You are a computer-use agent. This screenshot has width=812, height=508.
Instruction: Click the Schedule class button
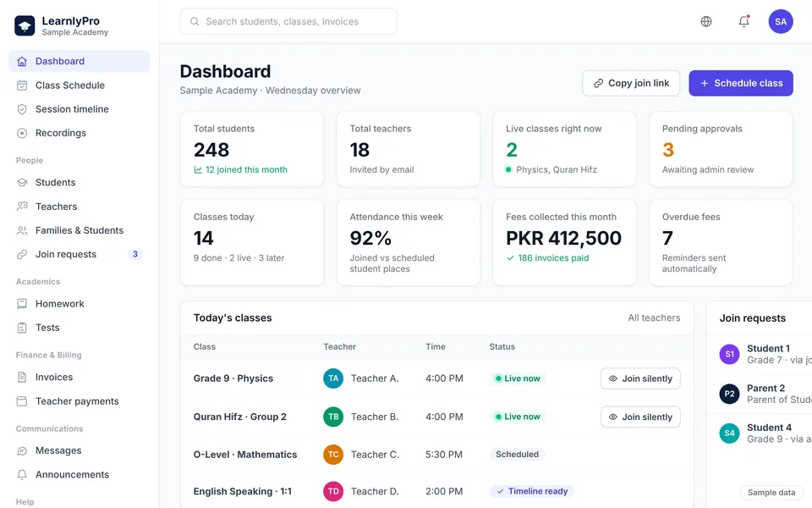(741, 83)
